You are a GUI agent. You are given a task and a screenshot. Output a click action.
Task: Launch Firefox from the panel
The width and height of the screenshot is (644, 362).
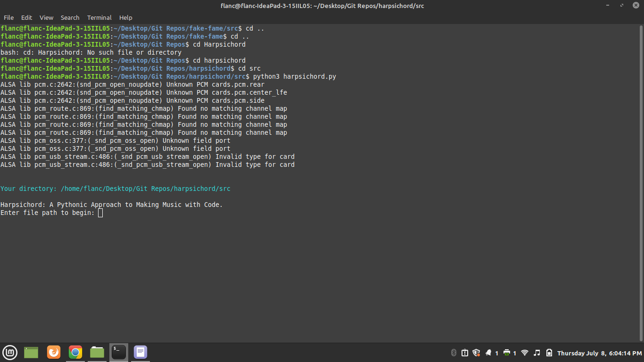click(x=54, y=352)
